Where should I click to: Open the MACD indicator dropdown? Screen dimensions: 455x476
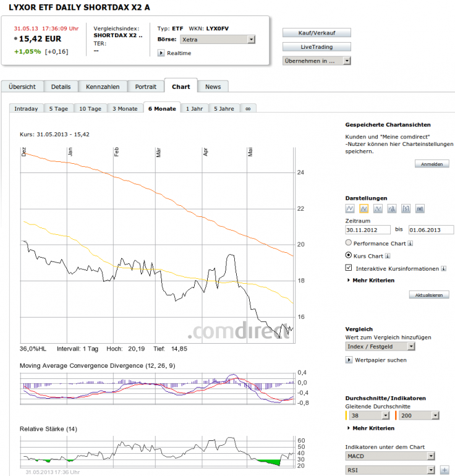coord(390,456)
